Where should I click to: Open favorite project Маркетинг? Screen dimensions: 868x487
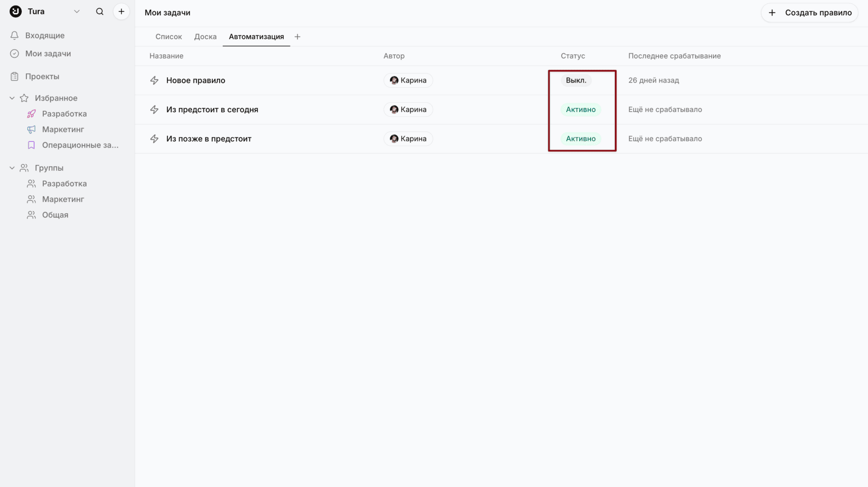(63, 130)
